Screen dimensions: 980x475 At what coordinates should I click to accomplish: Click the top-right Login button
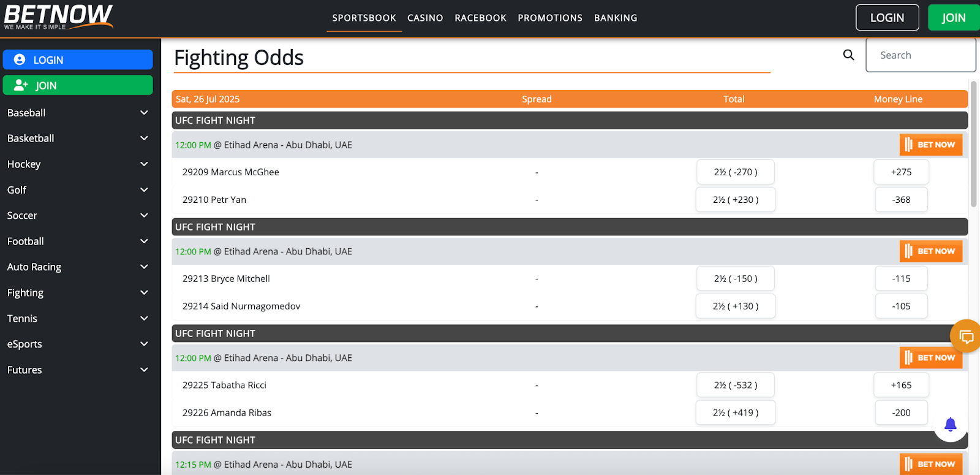[887, 18]
